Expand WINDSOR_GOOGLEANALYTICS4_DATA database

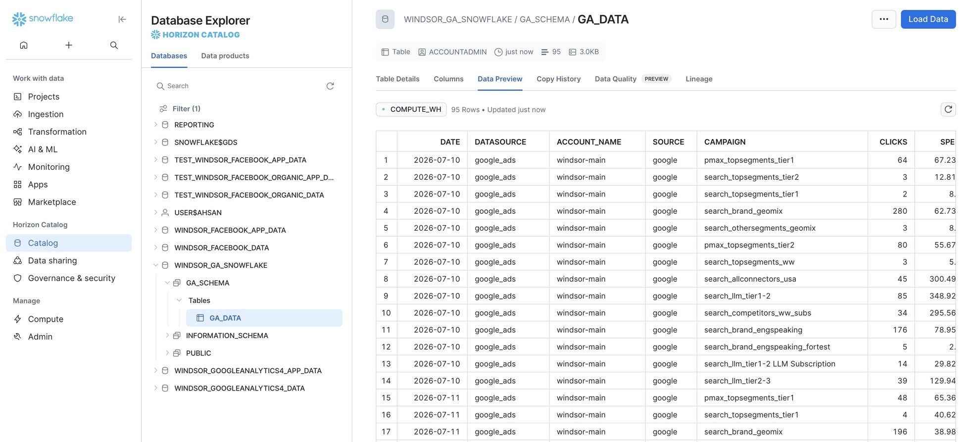(155, 388)
